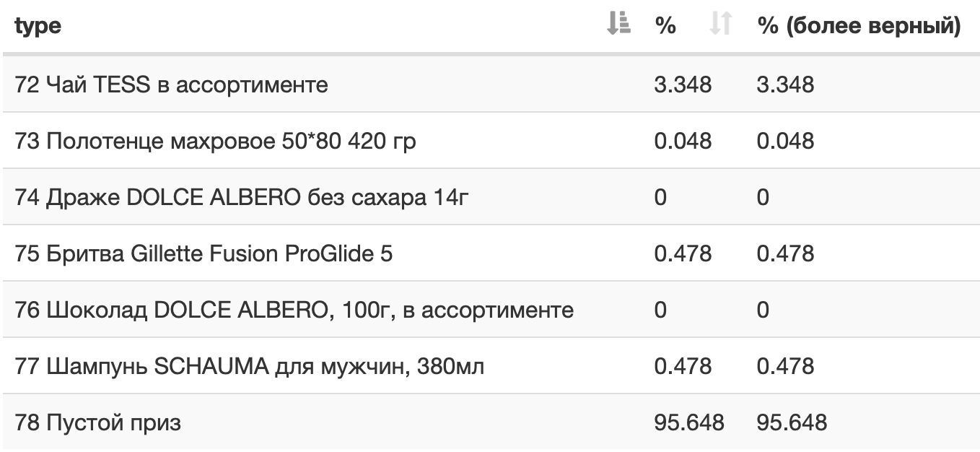Select row 72 Чай TESS в ассортименте

(490, 84)
